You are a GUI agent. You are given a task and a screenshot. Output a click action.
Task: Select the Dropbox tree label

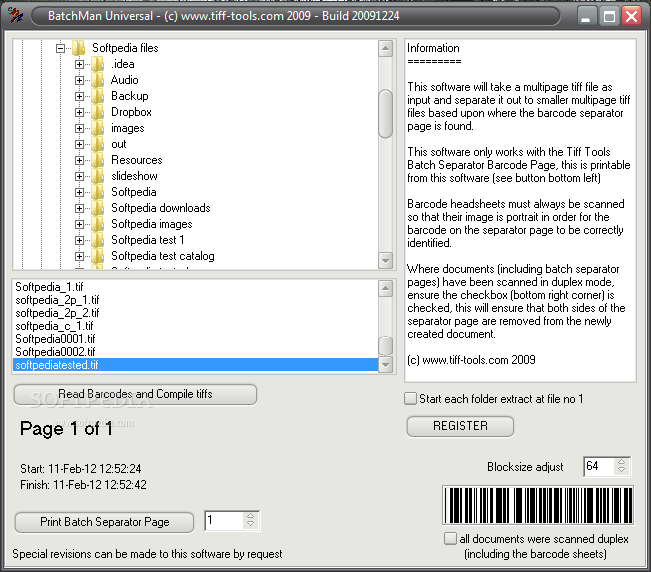click(131, 112)
